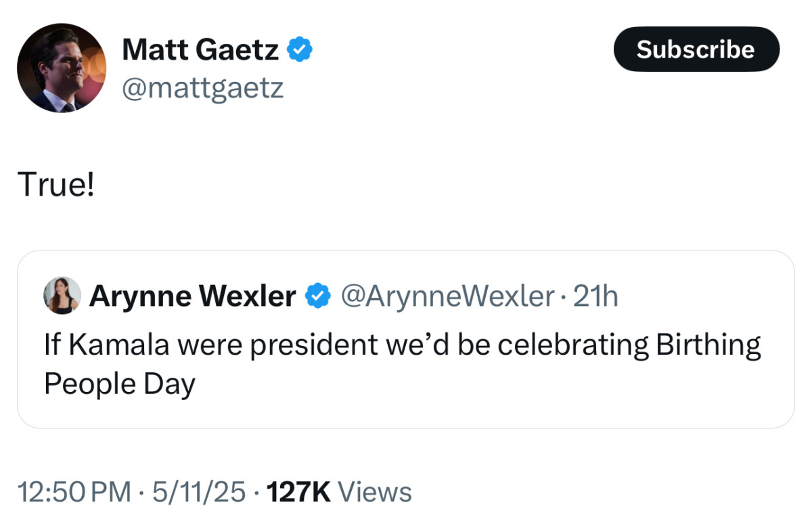The height and width of the screenshot is (528, 812).
Task: Open the Arynne Wexler name in quoted post
Action: (193, 296)
